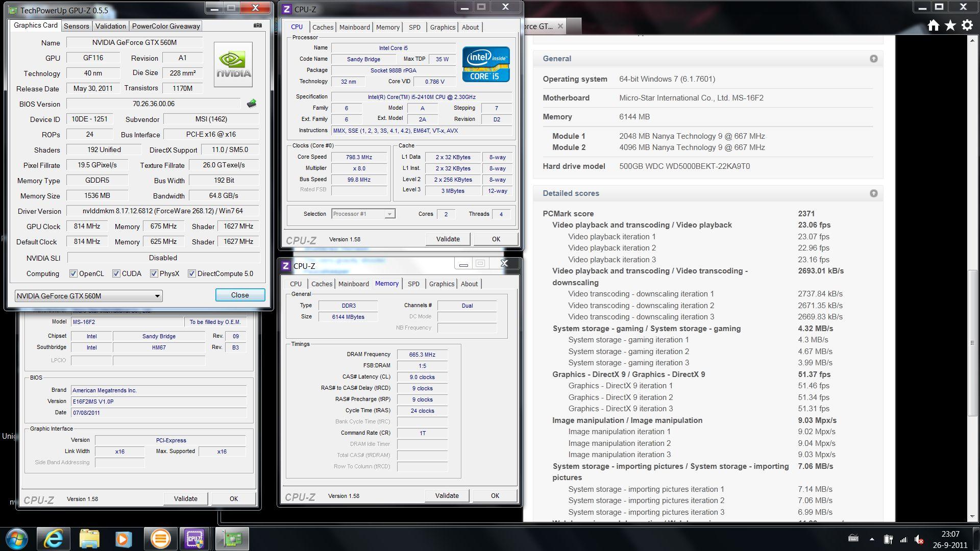Launch Internet Explorer from the taskbar
This screenshot has height=551, width=980.
pos(53,539)
